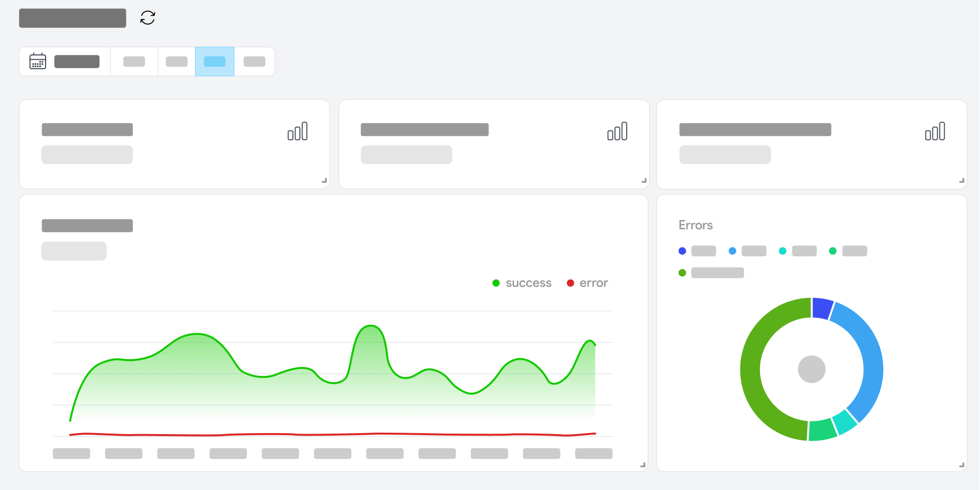Toggle the success series in the line chart legend

point(522,283)
